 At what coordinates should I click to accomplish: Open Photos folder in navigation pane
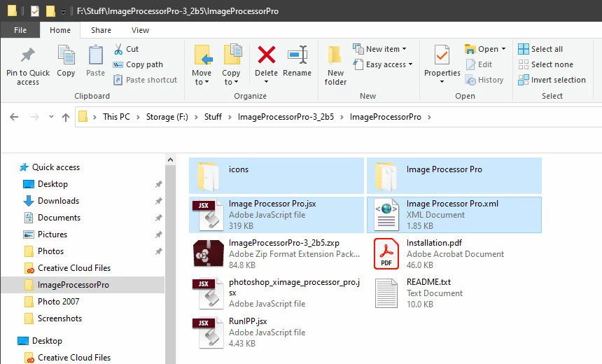tap(50, 251)
